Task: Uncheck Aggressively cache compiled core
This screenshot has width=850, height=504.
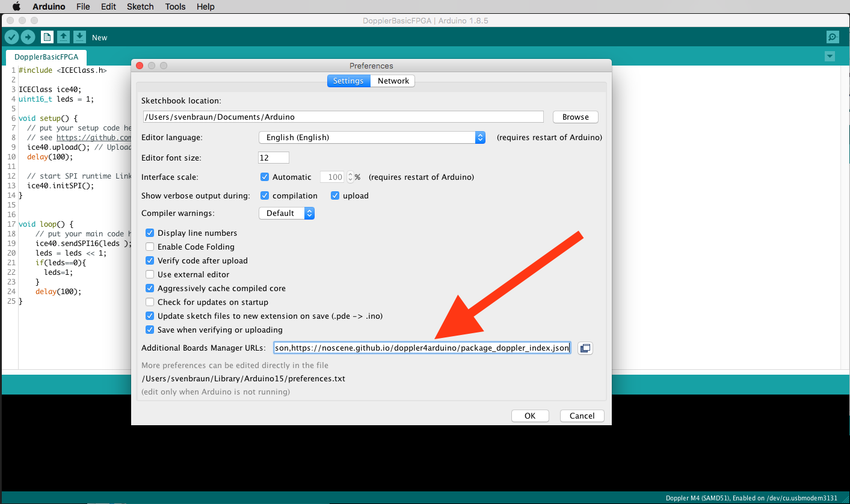Action: click(x=150, y=288)
